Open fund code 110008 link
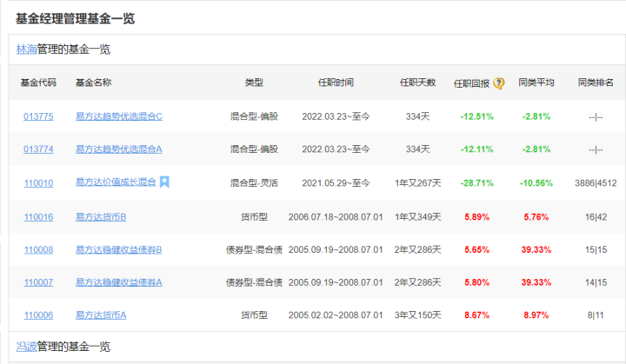Viewport: 626px width, 364px height. (x=38, y=250)
